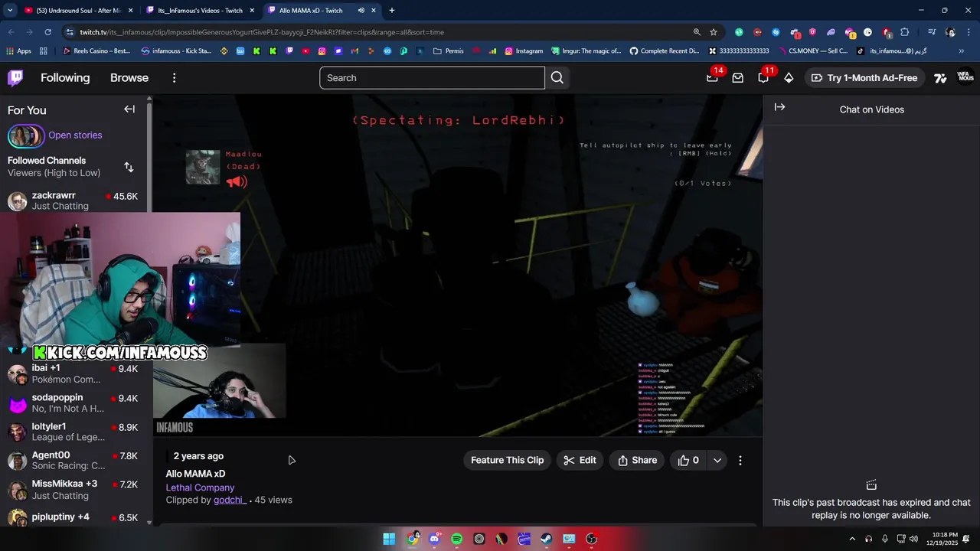Viewport: 980px width, 551px height.
Task: Open Instagram bookmark
Action: [524, 51]
